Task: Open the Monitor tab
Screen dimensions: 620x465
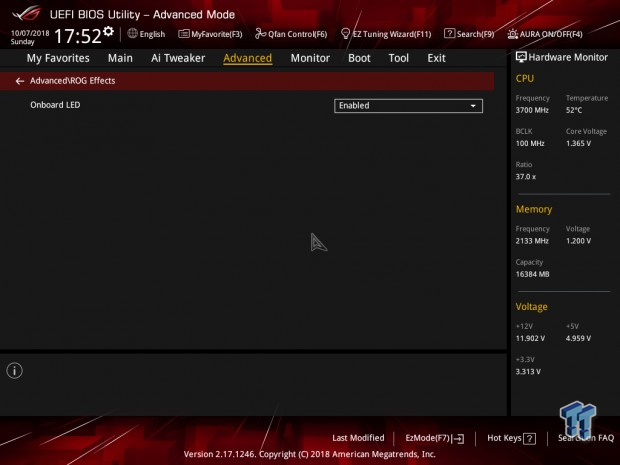Action: [310, 58]
